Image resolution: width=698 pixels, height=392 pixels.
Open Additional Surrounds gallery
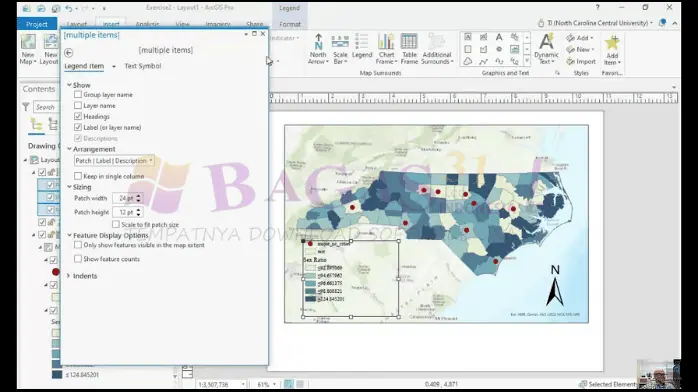437,49
